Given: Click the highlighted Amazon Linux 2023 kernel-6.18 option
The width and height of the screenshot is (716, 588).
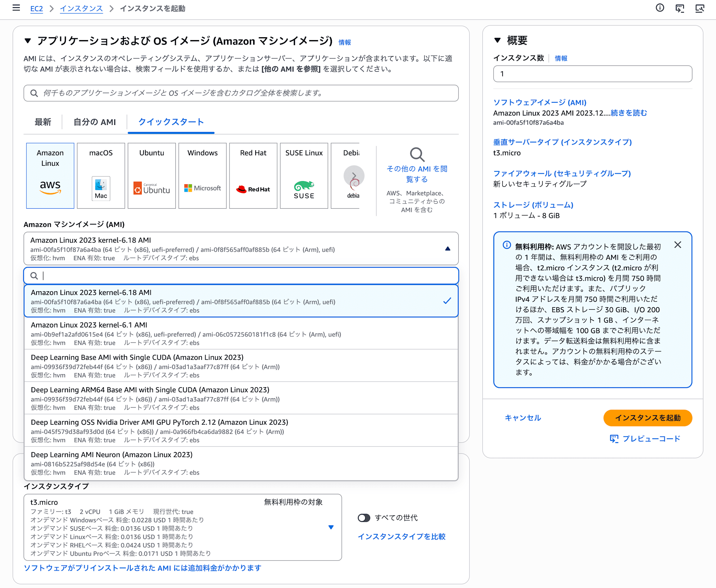Looking at the screenshot, I should pos(241,301).
